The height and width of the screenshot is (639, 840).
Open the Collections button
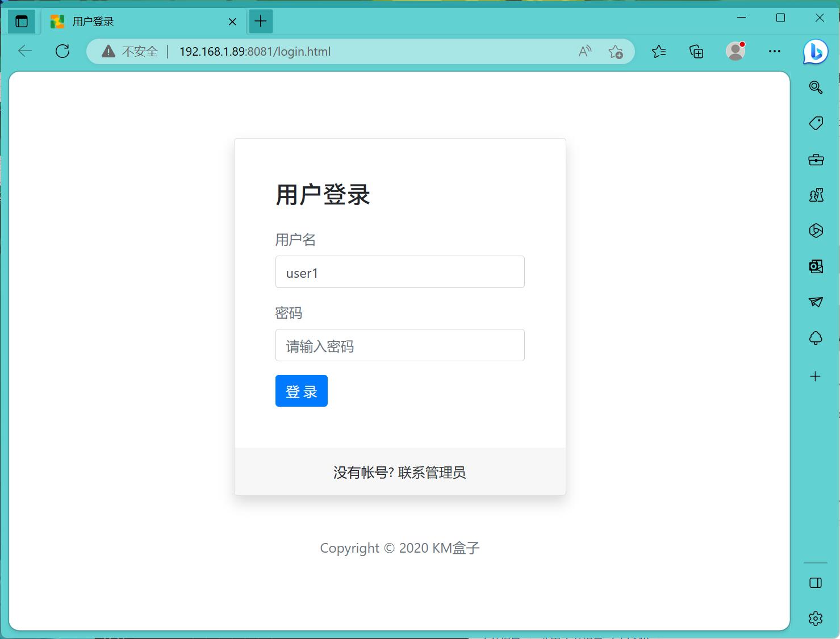click(696, 52)
